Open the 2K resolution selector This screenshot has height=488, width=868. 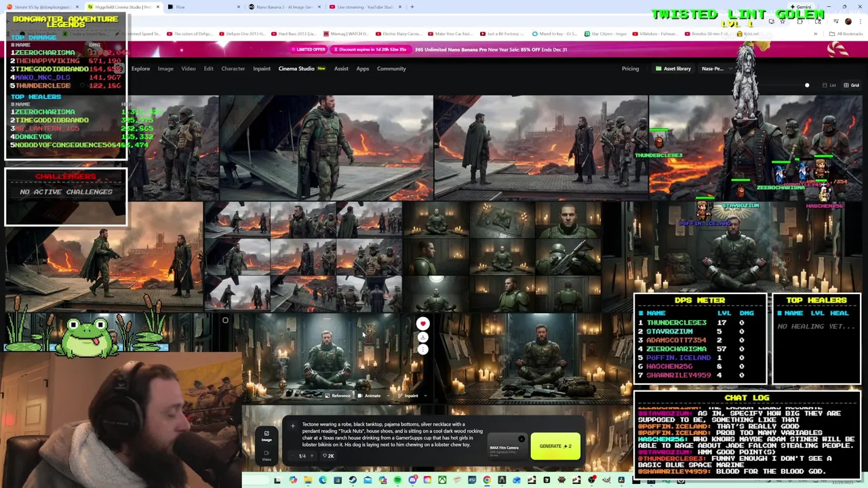click(x=328, y=455)
